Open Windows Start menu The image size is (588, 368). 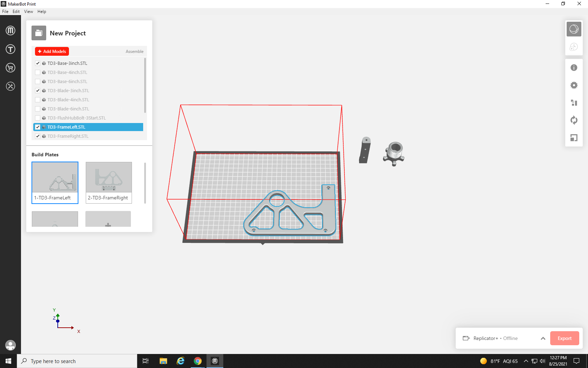(x=8, y=361)
